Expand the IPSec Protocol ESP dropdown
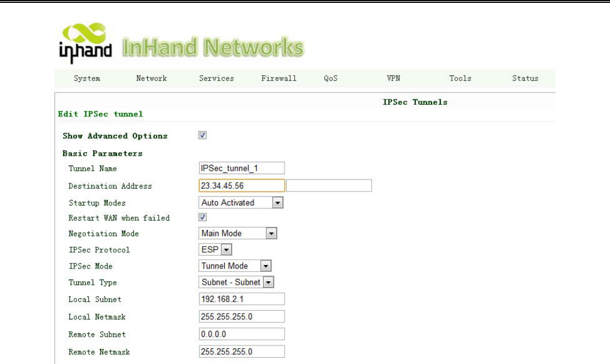This screenshot has height=364, width=610. click(x=215, y=249)
